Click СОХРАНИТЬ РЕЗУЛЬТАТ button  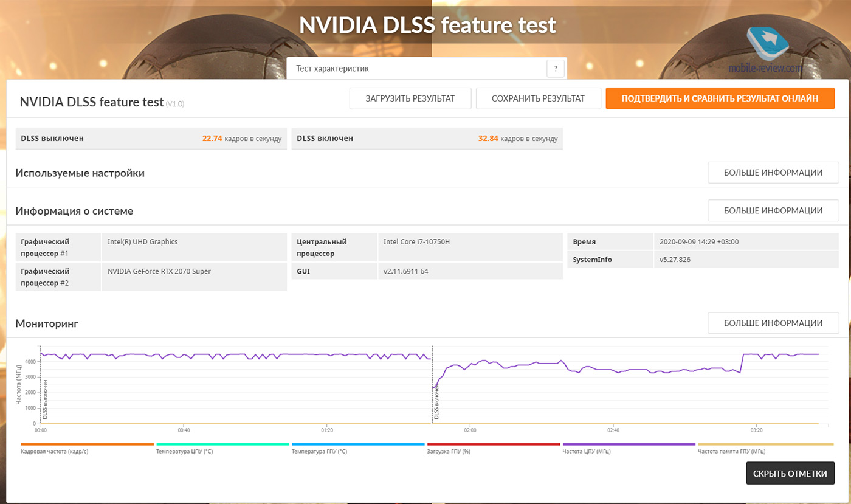538,98
